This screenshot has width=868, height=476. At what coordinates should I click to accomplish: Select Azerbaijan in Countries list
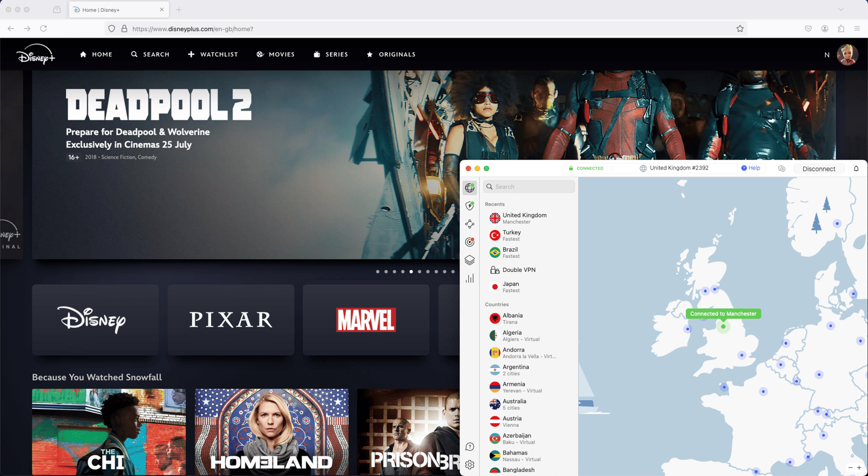529,438
